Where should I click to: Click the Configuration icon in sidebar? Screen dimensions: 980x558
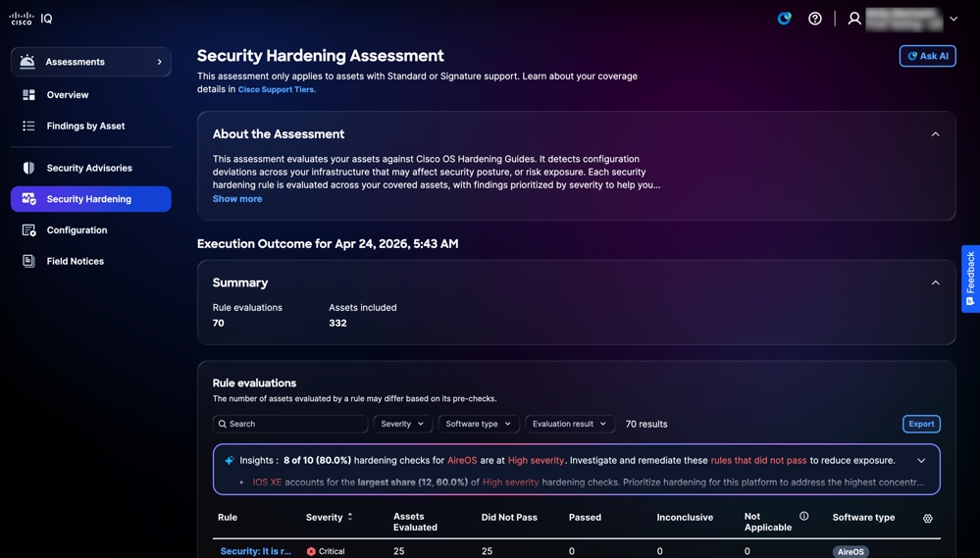pos(28,229)
